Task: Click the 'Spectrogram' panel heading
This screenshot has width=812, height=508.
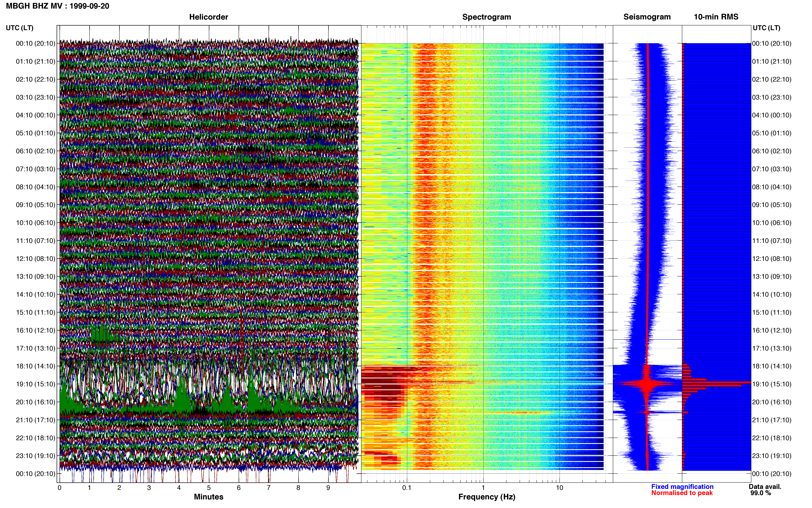Action: coord(487,17)
